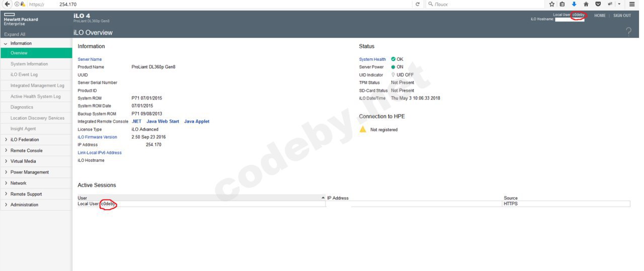This screenshot has height=271, width=644.
Task: Click the toolbar extension icon beside Pocket
Action: tap(610, 4)
